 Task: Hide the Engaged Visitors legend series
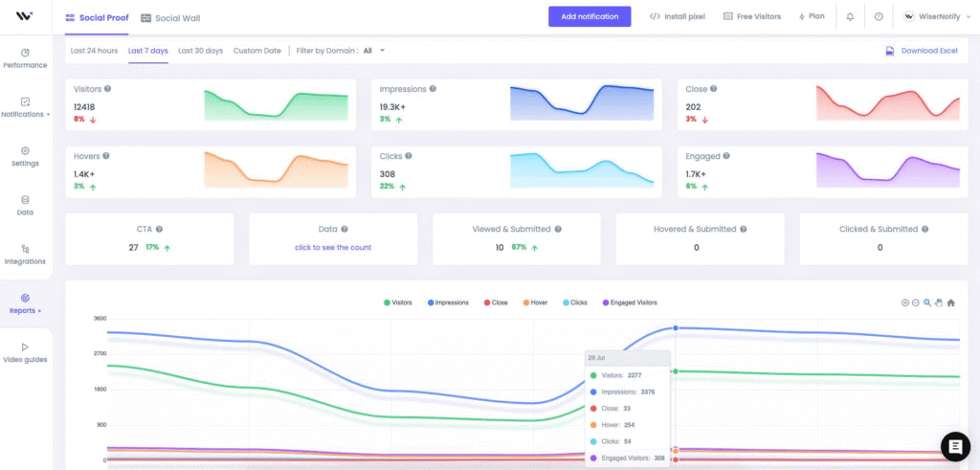click(630, 302)
